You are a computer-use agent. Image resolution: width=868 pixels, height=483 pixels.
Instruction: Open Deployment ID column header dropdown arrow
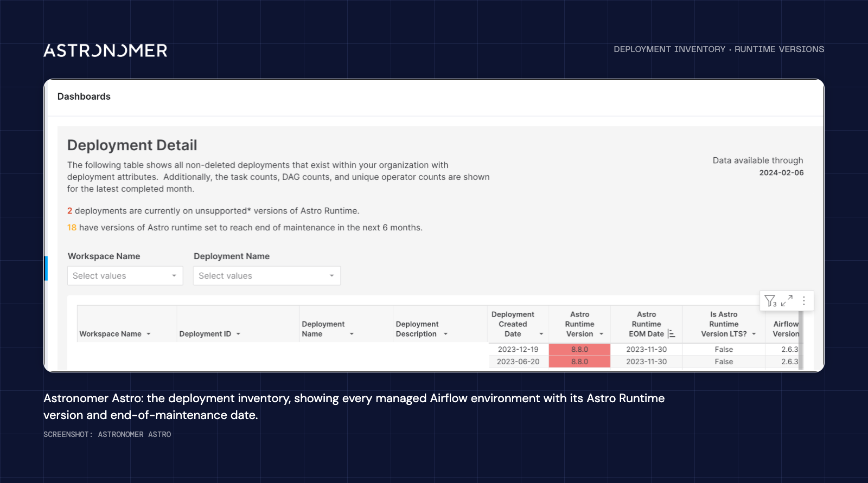[238, 334]
